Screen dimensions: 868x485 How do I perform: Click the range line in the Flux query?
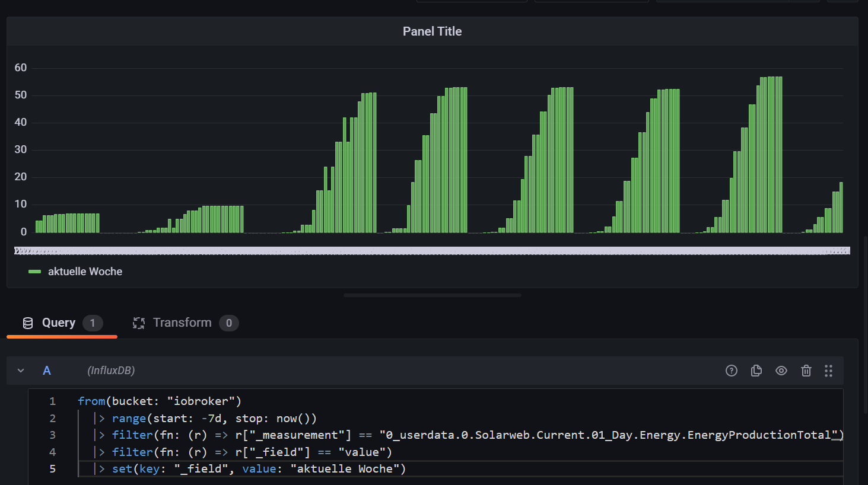205,419
